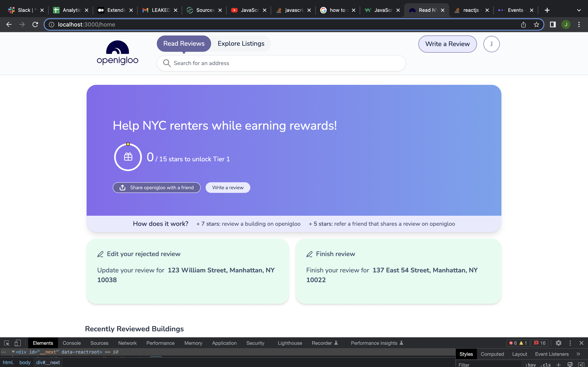
Task: Activate the inspect element picker icon
Action: (x=7, y=343)
